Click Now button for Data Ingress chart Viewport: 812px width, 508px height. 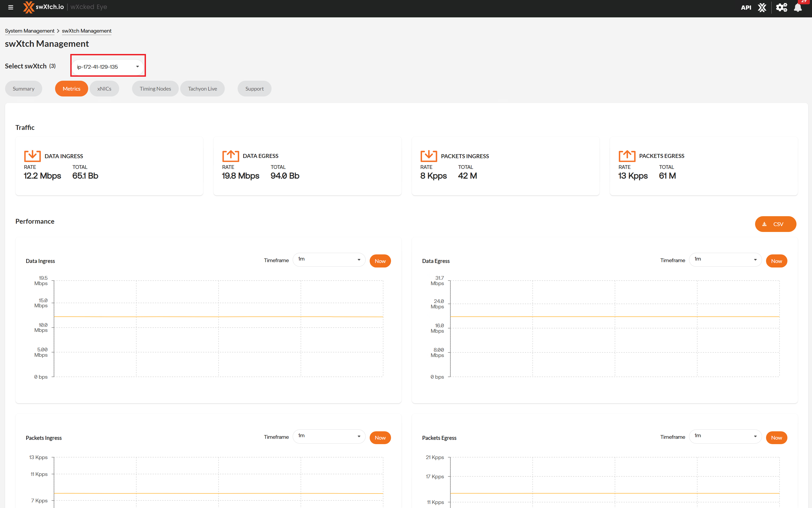(x=380, y=261)
